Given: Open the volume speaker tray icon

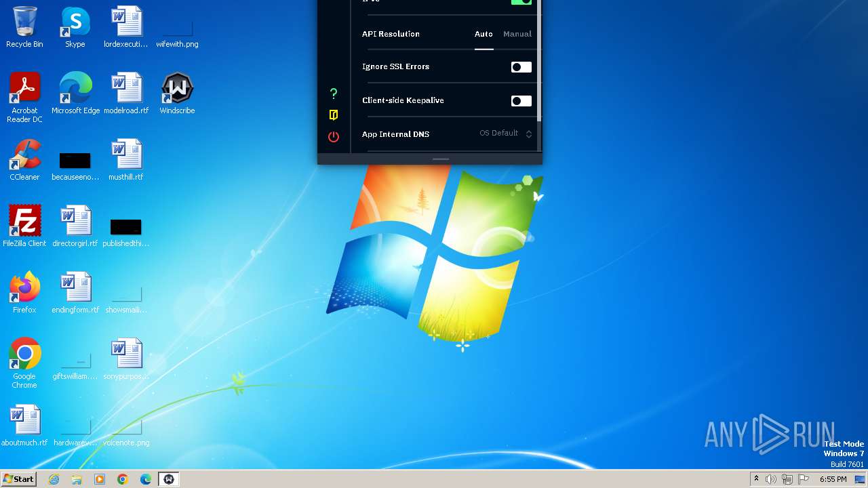Looking at the screenshot, I should [x=771, y=479].
